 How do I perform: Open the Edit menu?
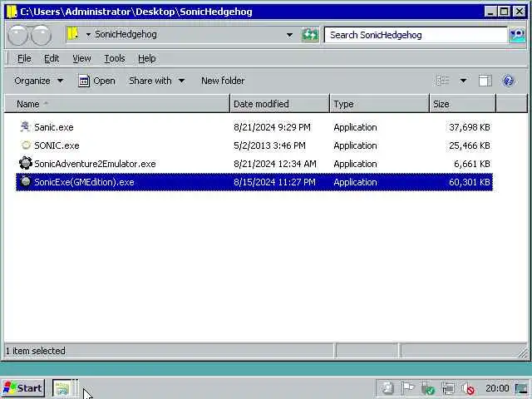click(x=52, y=58)
